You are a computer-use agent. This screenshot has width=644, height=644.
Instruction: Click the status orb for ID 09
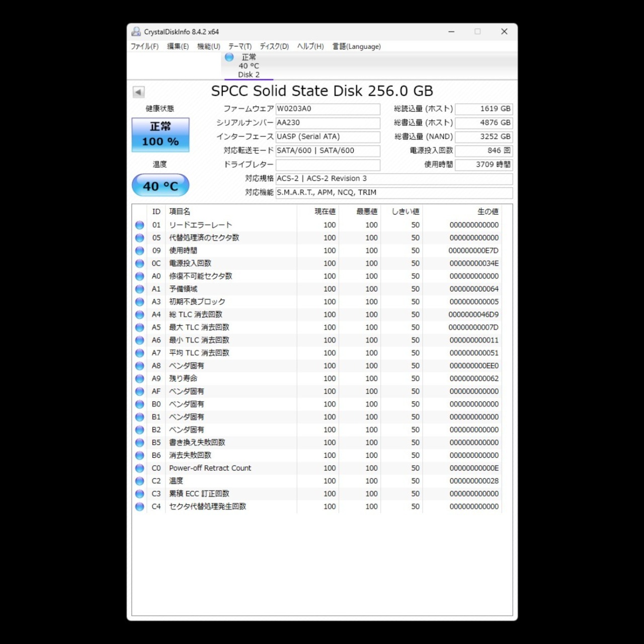click(x=140, y=251)
